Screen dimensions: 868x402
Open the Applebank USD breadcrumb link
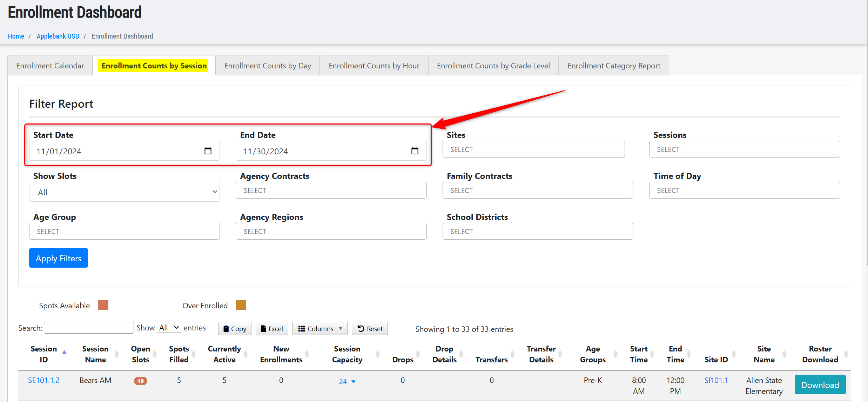58,36
